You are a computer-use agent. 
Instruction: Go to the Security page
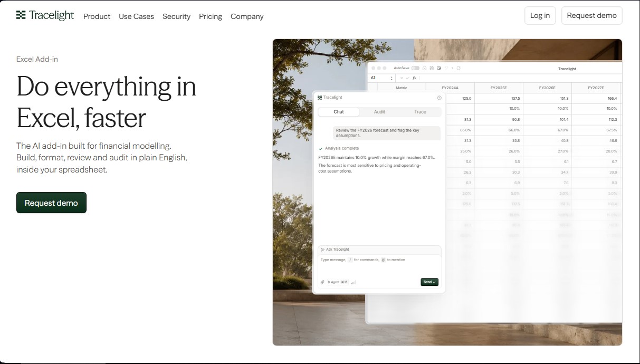pyautogui.click(x=176, y=16)
